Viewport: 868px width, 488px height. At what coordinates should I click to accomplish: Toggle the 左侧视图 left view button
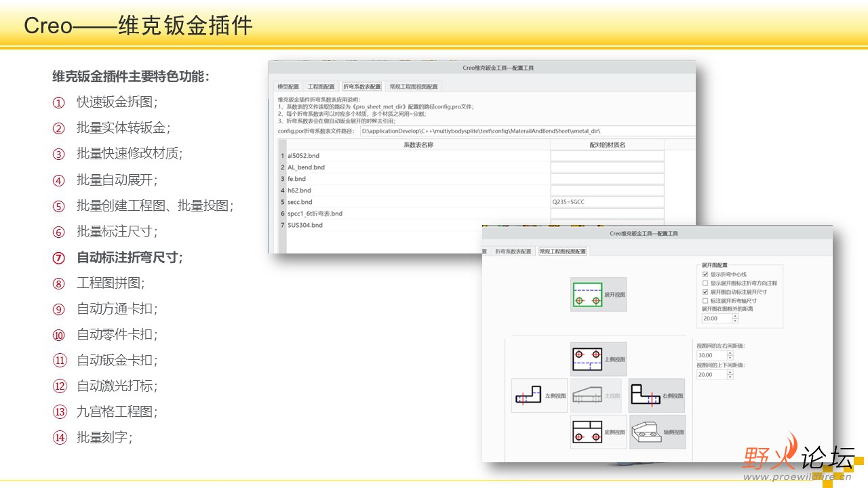(x=539, y=395)
